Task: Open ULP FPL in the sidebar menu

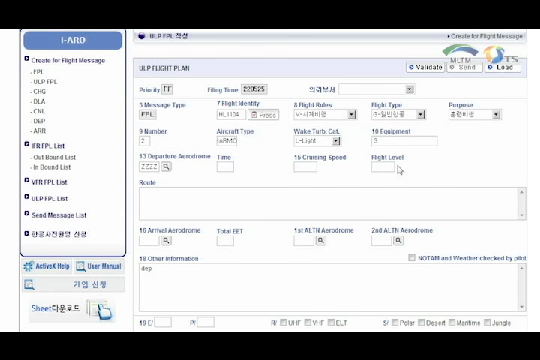Action: [x=45, y=82]
